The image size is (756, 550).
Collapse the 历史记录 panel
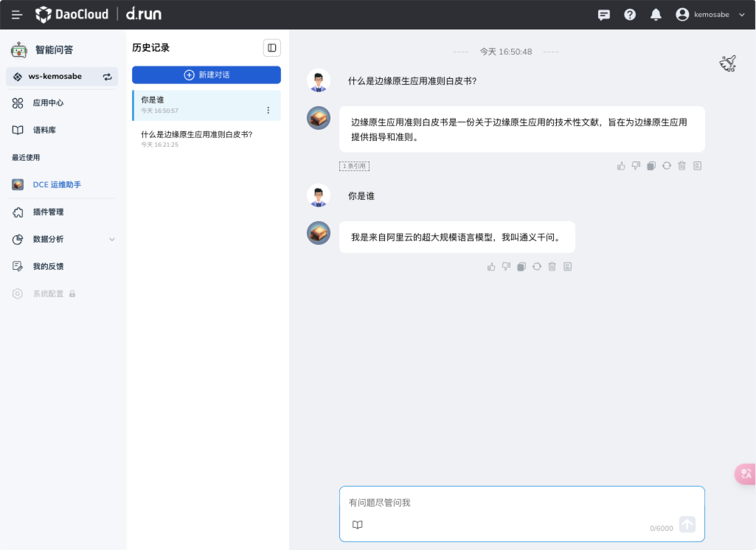coord(272,48)
